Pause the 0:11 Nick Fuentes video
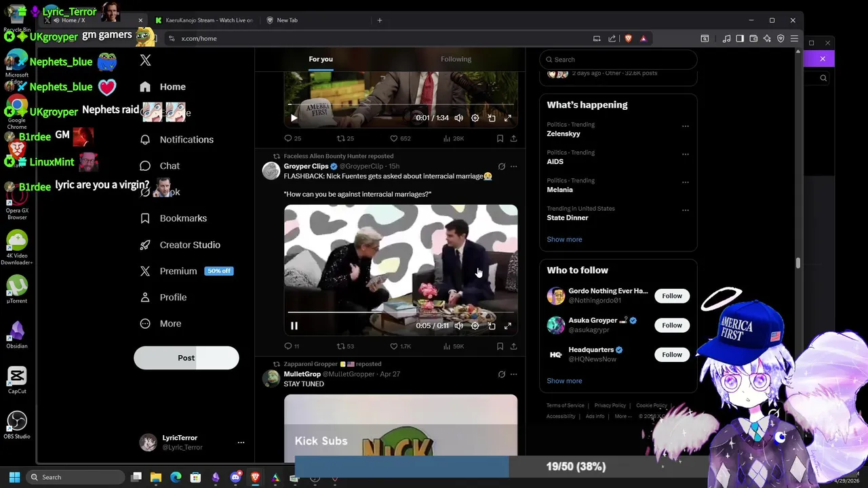Viewport: 868px width, 488px height. point(294,326)
